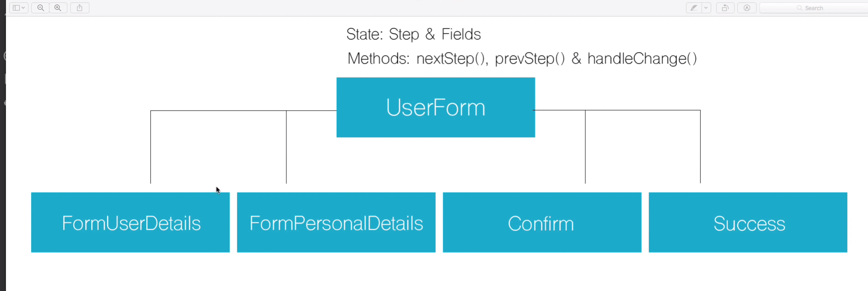This screenshot has height=291, width=868.
Task: Click the magnifier icon inside the Search field
Action: (x=800, y=8)
